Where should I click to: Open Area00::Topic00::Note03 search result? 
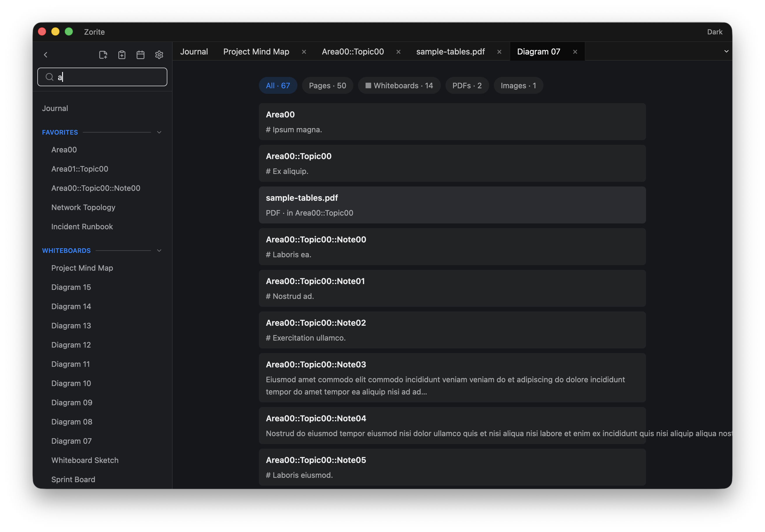(452, 378)
